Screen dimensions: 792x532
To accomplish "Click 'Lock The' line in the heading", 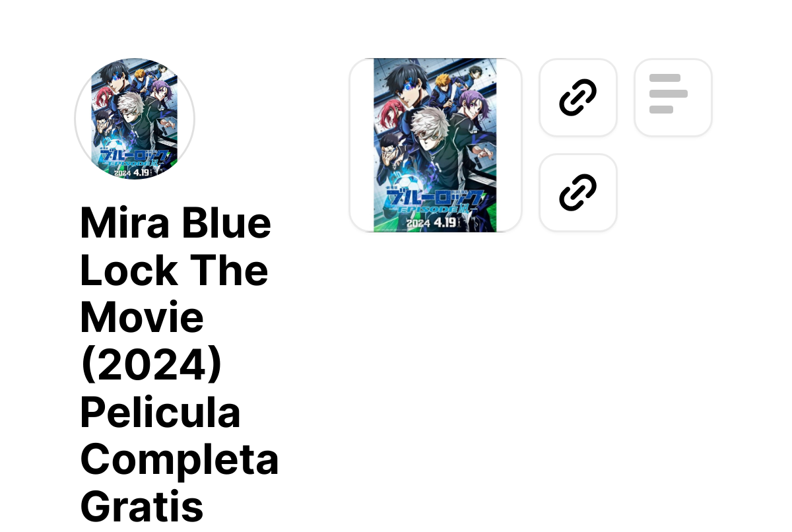I will 174,269.
